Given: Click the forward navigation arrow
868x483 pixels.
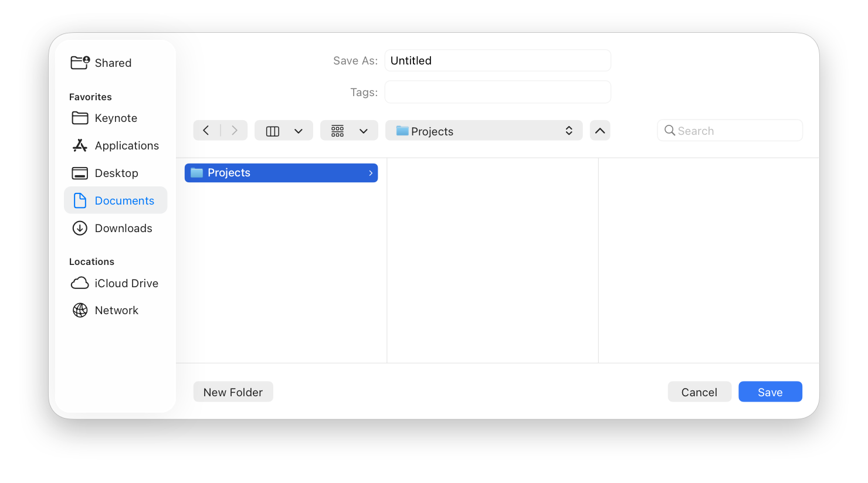Looking at the screenshot, I should click(x=234, y=130).
